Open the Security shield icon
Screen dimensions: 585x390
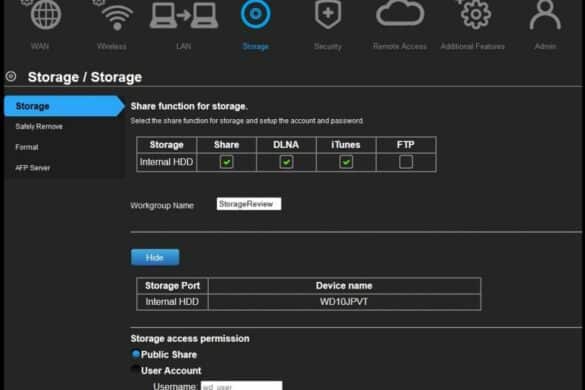tap(328, 15)
